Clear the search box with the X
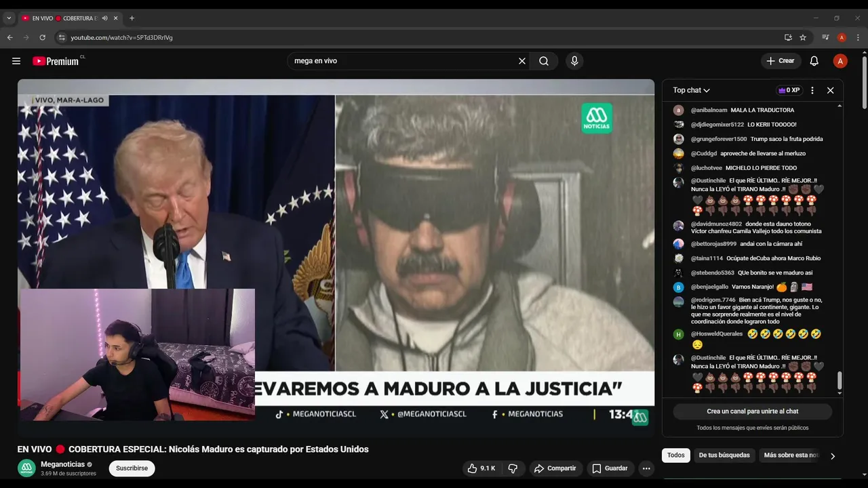868x488 pixels. pos(522,61)
